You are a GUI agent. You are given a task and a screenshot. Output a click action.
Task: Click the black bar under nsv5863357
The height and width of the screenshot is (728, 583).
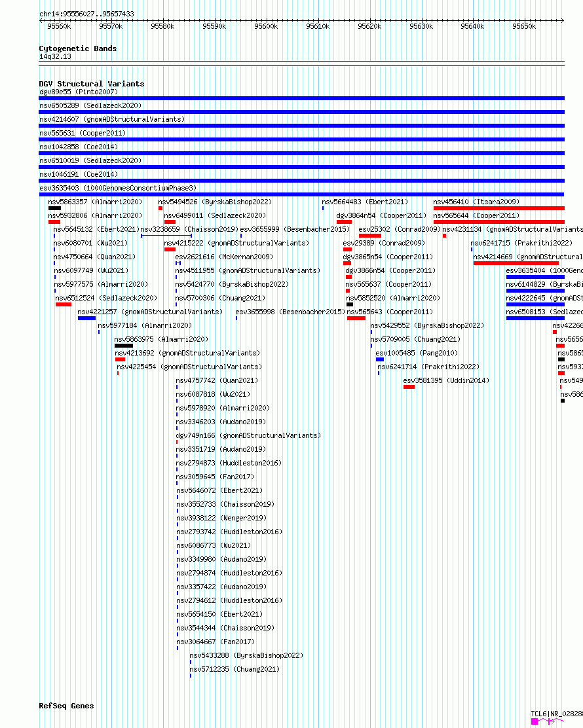[x=54, y=208]
